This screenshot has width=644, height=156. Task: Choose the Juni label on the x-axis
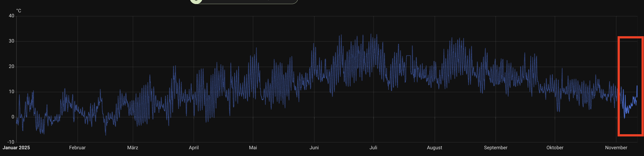[314, 148]
